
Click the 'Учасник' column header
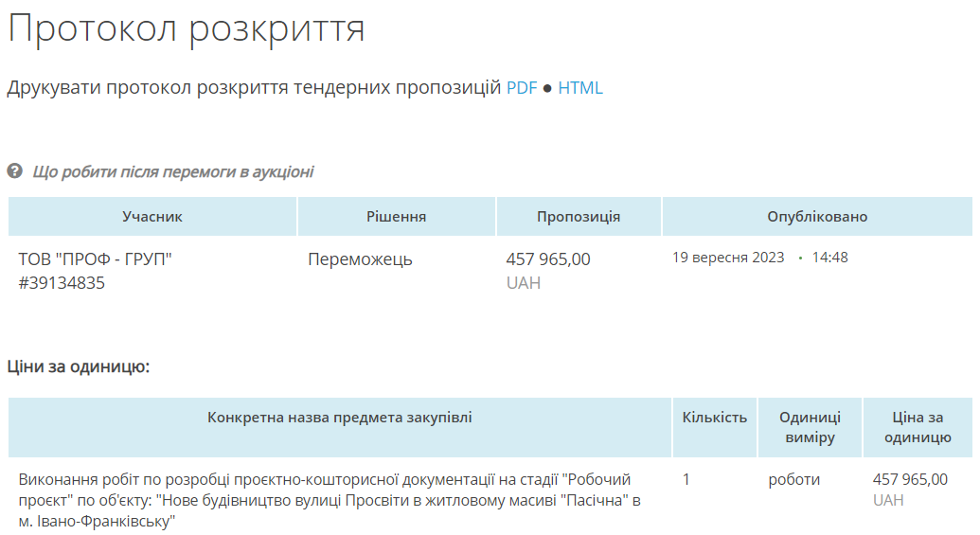point(151,216)
